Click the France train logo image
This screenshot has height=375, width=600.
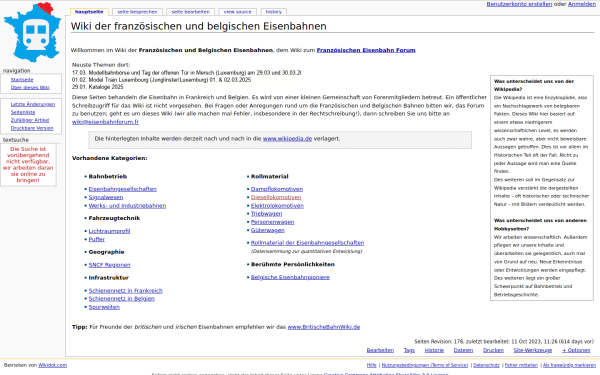tap(32, 32)
